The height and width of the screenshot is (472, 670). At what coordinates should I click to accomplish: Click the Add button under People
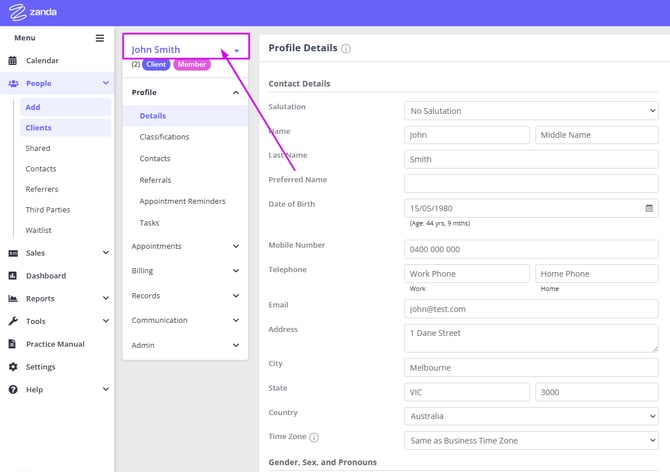click(x=33, y=107)
